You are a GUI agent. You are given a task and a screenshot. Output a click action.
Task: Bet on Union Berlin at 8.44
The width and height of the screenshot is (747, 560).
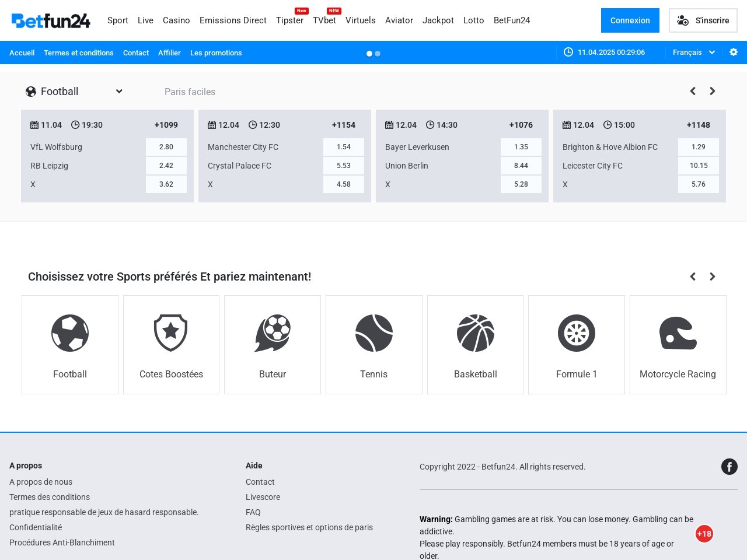coord(521,166)
